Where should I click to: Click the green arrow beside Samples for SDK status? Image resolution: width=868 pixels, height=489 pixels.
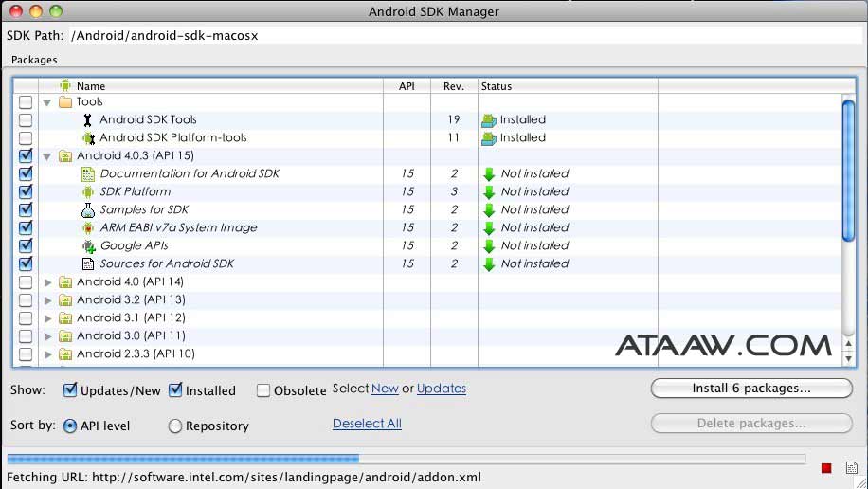tap(489, 210)
